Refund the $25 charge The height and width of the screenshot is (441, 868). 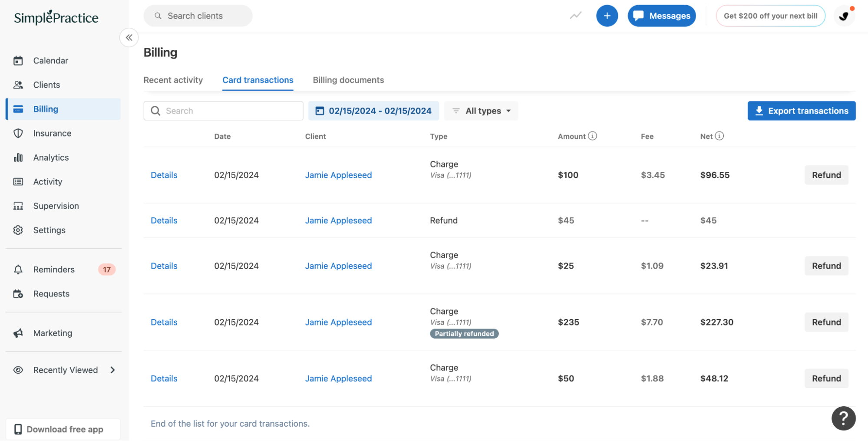pos(826,266)
